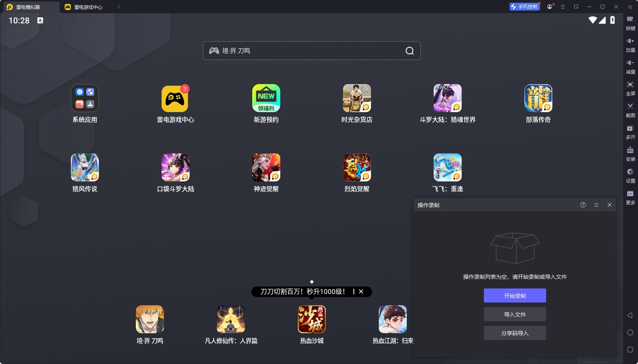Tap the Android home circle button

(x=630, y=332)
